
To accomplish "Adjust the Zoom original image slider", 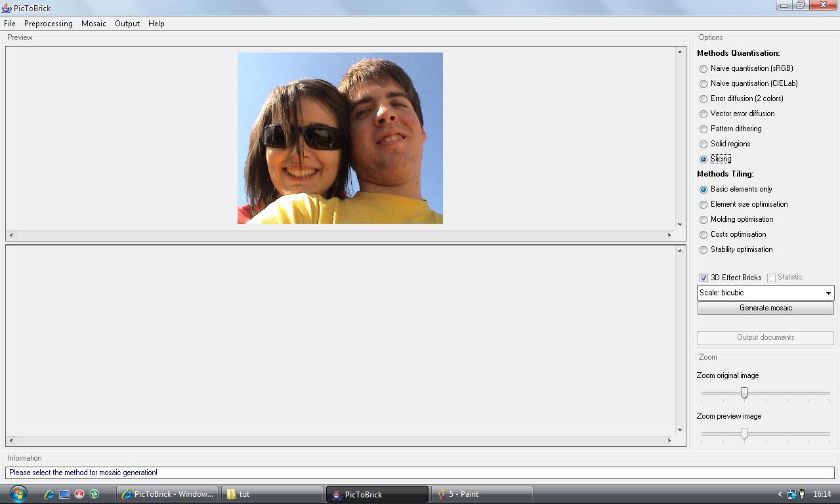I will click(x=744, y=392).
